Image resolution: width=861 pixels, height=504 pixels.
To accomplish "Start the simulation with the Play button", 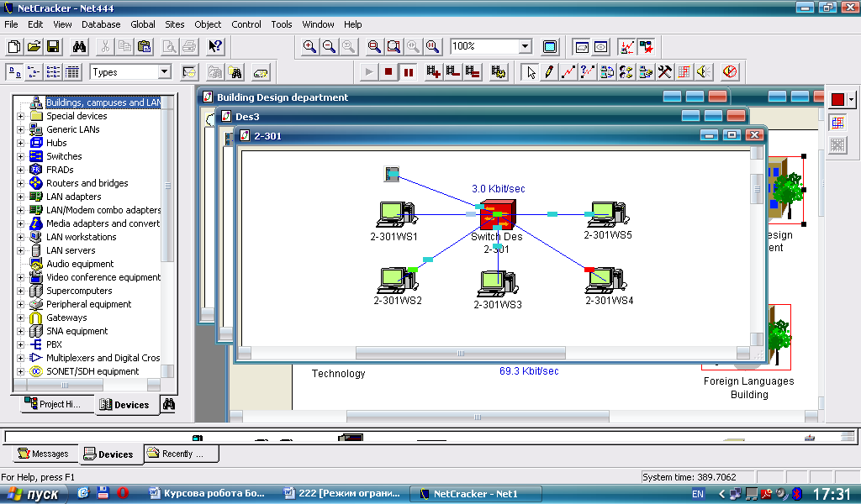I will pyautogui.click(x=369, y=72).
